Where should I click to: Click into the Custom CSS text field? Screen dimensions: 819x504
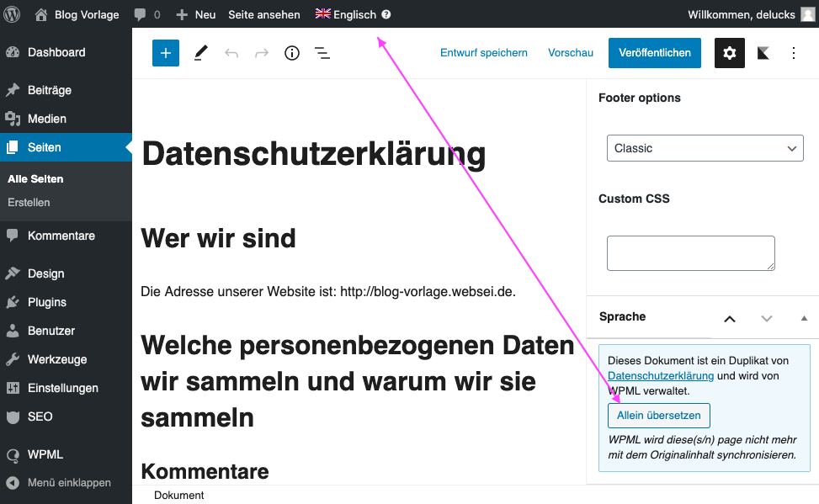(x=690, y=253)
